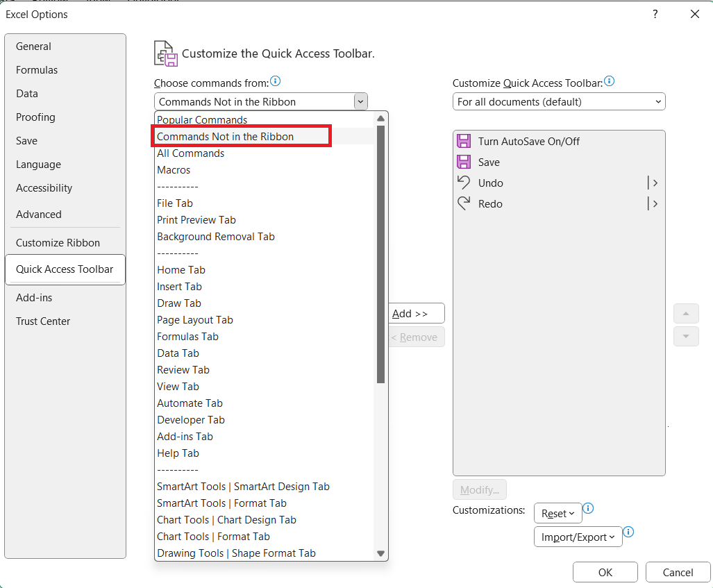
Task: Click the Redo arrow icon in the list
Action: click(x=463, y=203)
